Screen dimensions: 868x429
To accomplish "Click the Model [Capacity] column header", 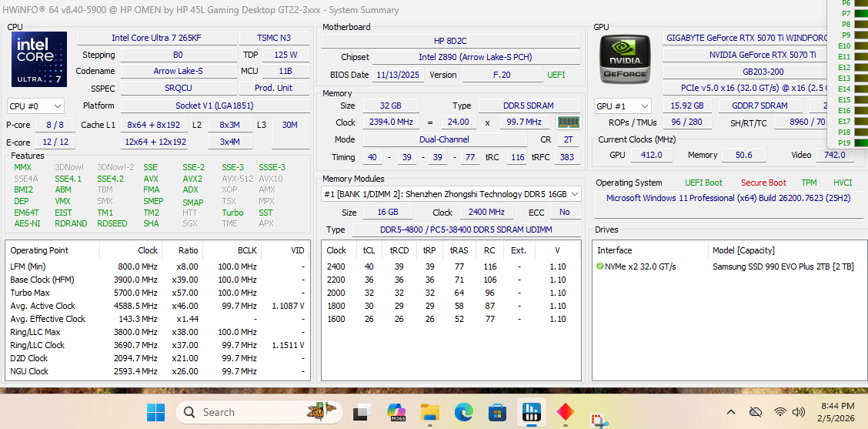I will click(x=787, y=250).
